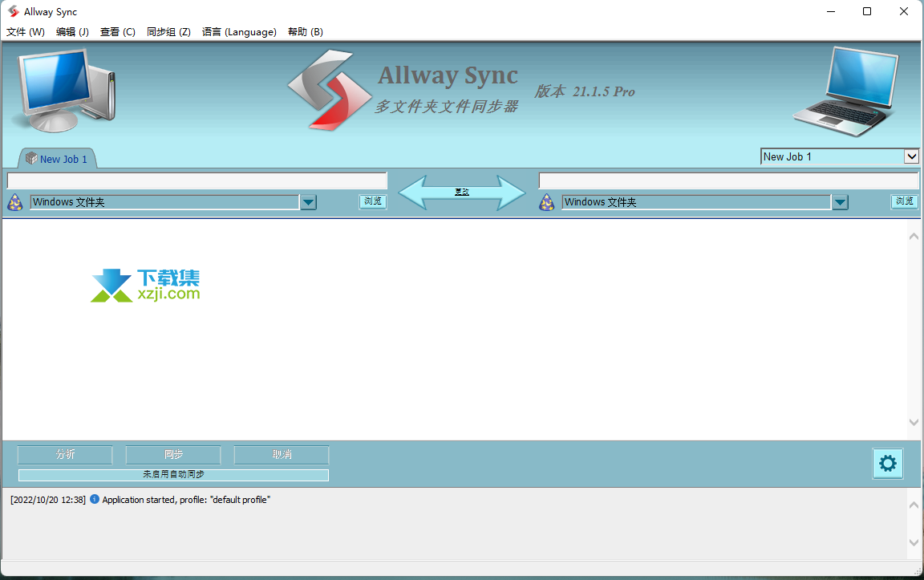Click the file list scroll up arrow
Screen dimensions: 924x580
[x=914, y=237]
